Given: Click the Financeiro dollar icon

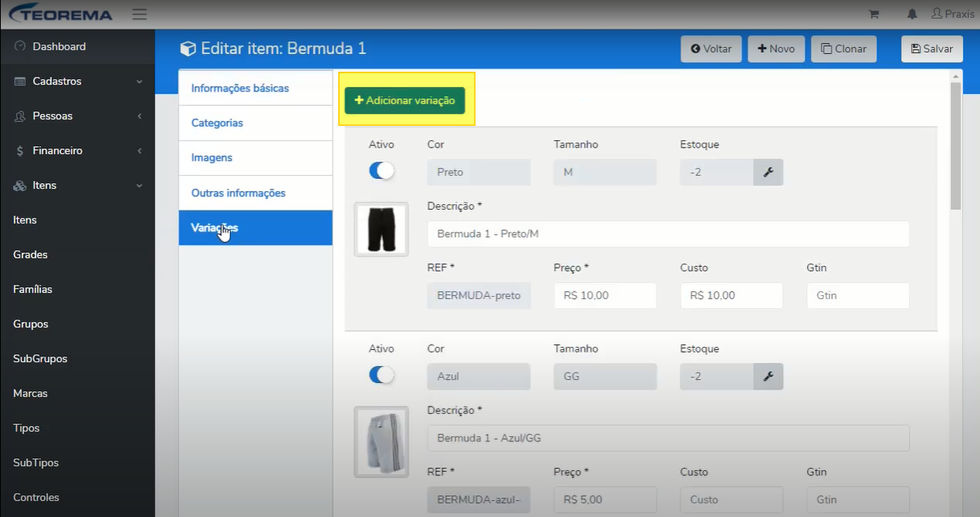Looking at the screenshot, I should pos(20,151).
